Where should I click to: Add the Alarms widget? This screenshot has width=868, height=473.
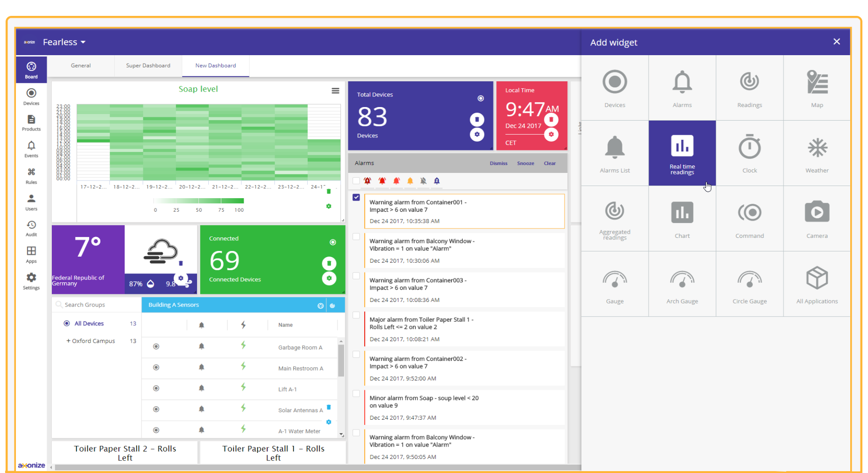pos(682,88)
